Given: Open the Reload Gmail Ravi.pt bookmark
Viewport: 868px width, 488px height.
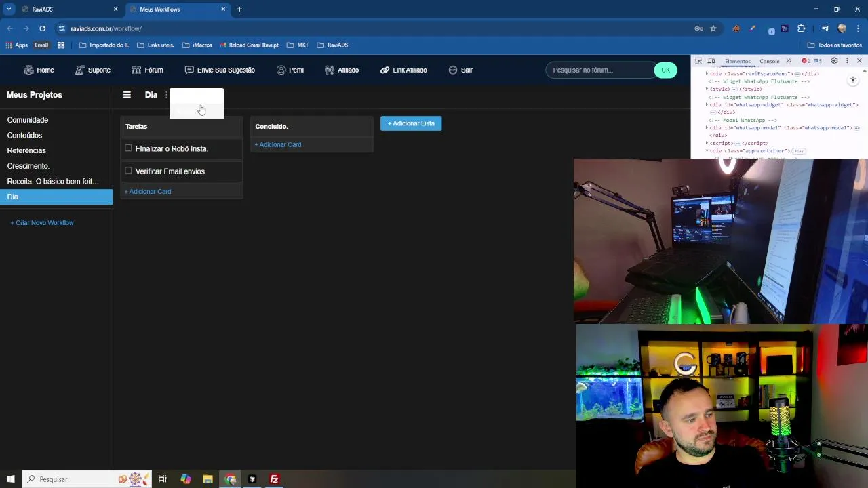Looking at the screenshot, I should coord(249,45).
